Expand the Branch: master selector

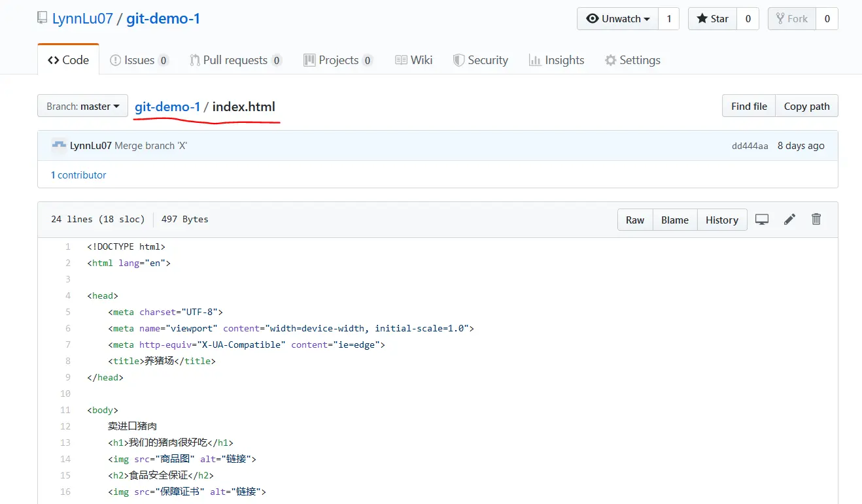(82, 107)
